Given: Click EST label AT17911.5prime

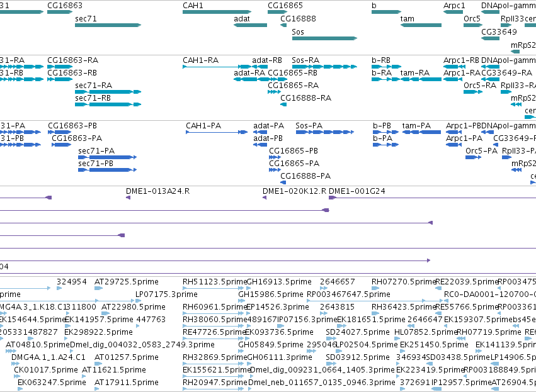Looking at the screenshot, I should tap(127, 383).
